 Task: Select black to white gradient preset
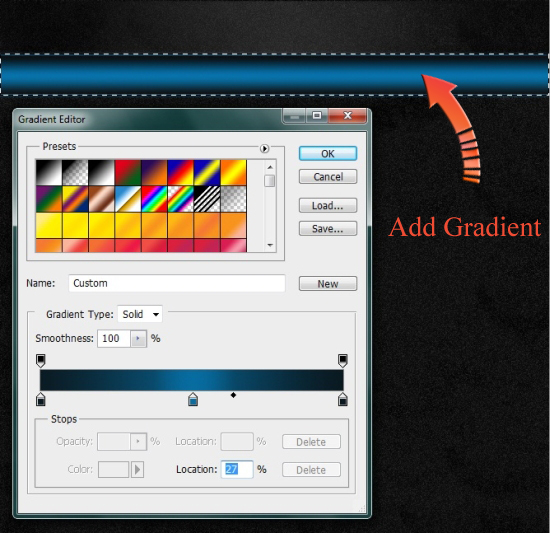[x=49, y=173]
